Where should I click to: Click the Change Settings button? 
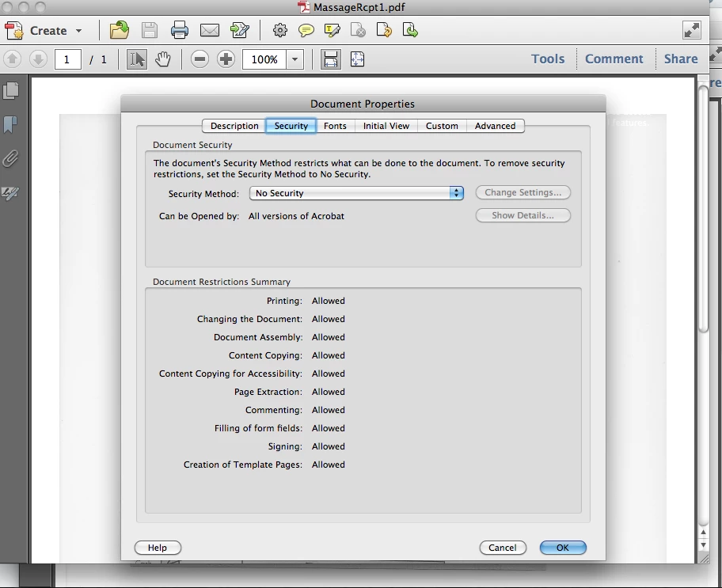pyautogui.click(x=522, y=192)
